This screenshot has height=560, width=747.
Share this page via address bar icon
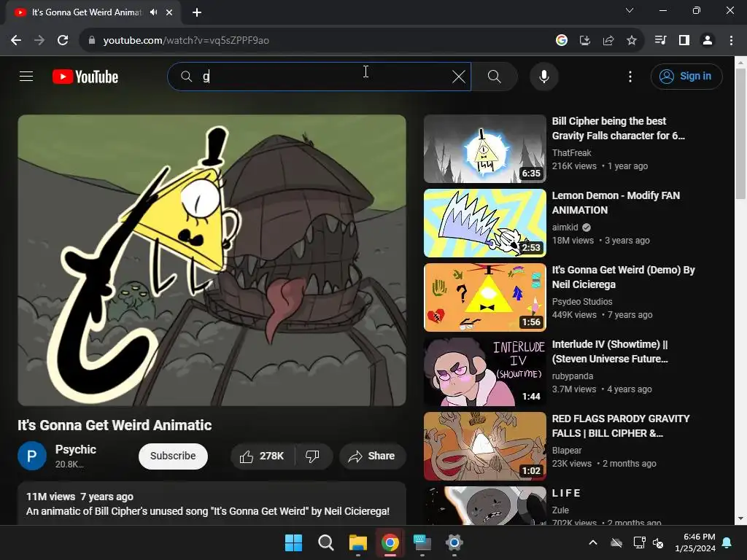[x=608, y=40]
